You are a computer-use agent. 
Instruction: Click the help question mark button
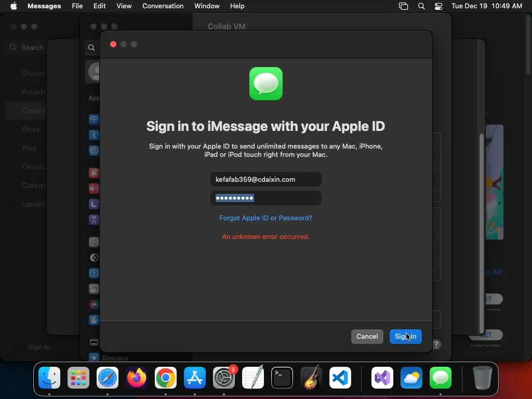[x=436, y=345]
